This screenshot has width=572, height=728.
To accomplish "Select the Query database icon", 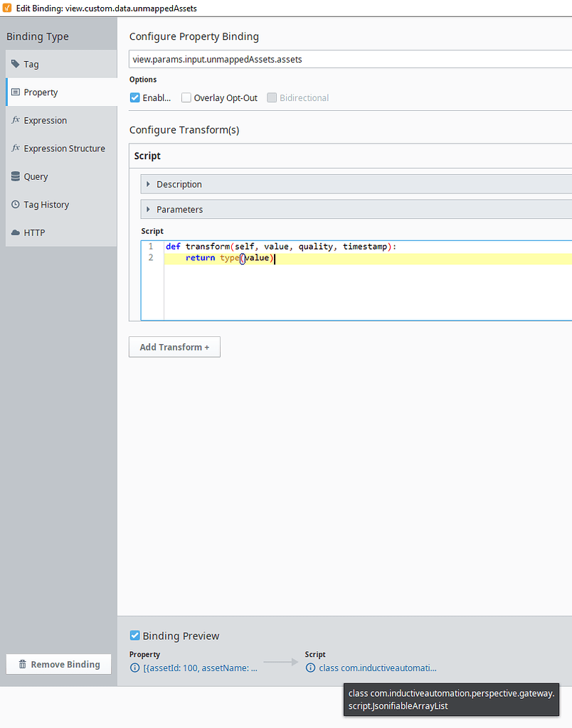I will (15, 176).
